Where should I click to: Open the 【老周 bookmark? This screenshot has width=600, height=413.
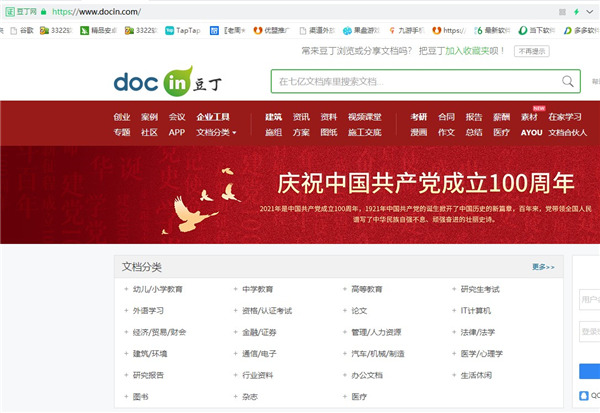click(227, 30)
